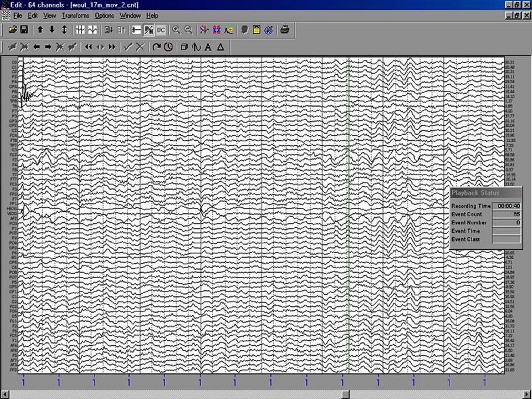Expand the time axis with the wide-wave icon
Image resolution: width=532 pixels, height=399 pixels.
pyautogui.click(x=93, y=30)
